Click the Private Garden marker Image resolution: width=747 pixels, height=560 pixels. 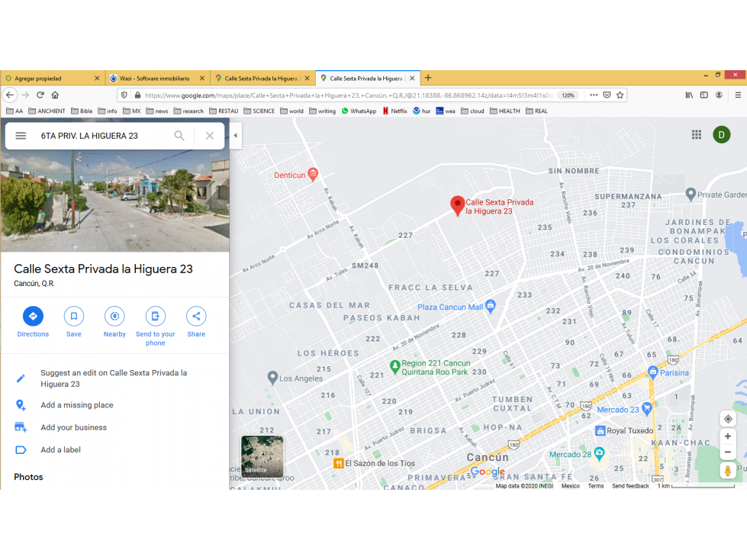pos(691,194)
